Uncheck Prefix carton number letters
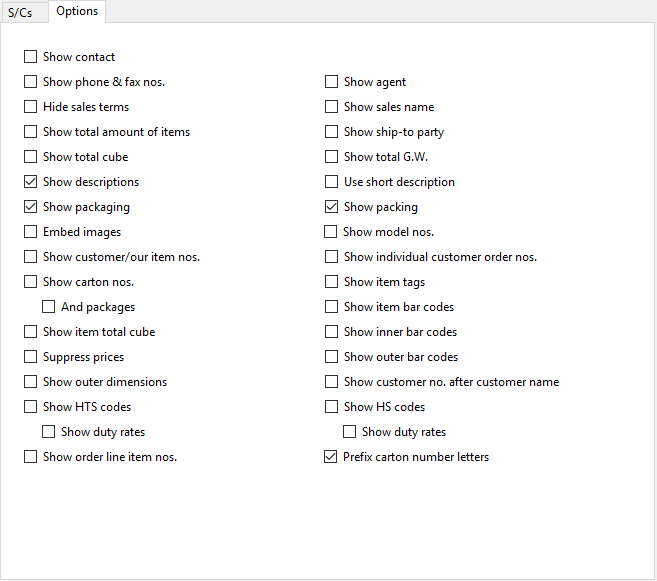The width and height of the screenshot is (657, 581). click(x=331, y=457)
